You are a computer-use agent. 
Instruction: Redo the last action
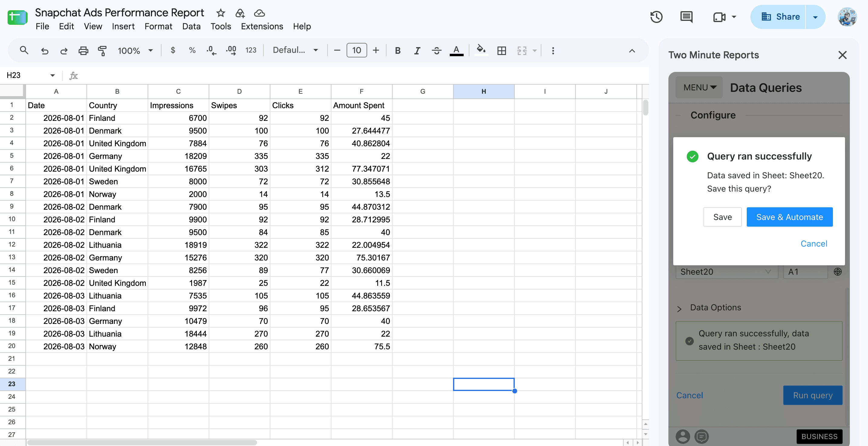(x=64, y=50)
